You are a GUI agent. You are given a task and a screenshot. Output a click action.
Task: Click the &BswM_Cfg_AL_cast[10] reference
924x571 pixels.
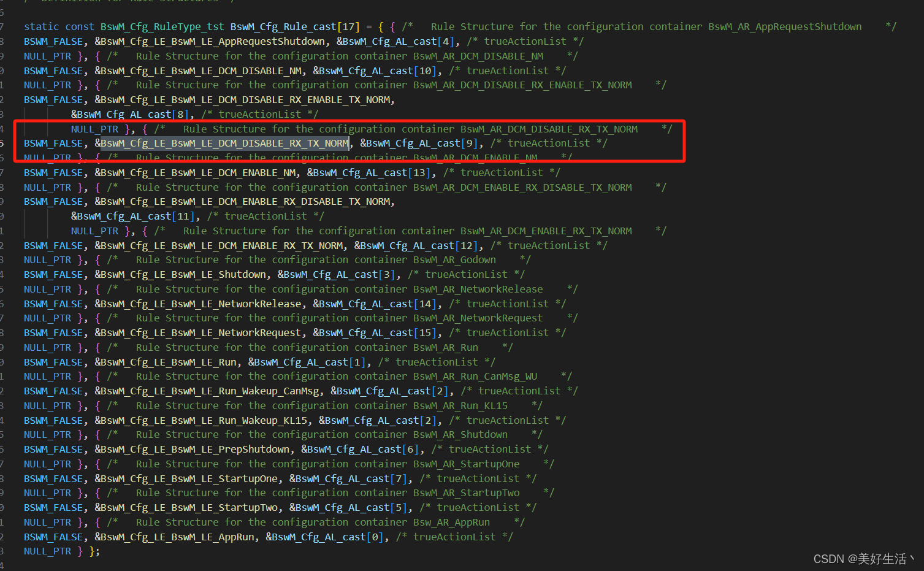pyautogui.click(x=375, y=71)
